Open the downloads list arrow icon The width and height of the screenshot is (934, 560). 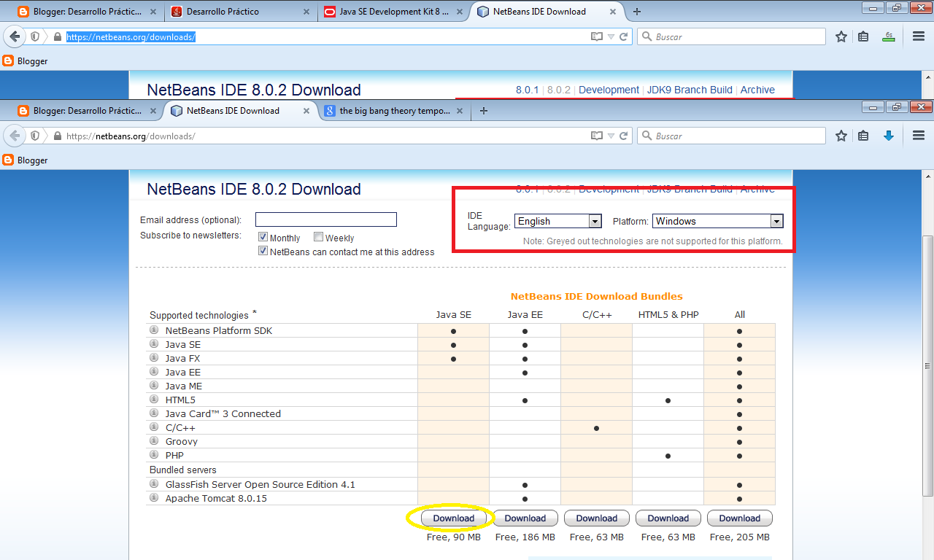[x=889, y=136]
